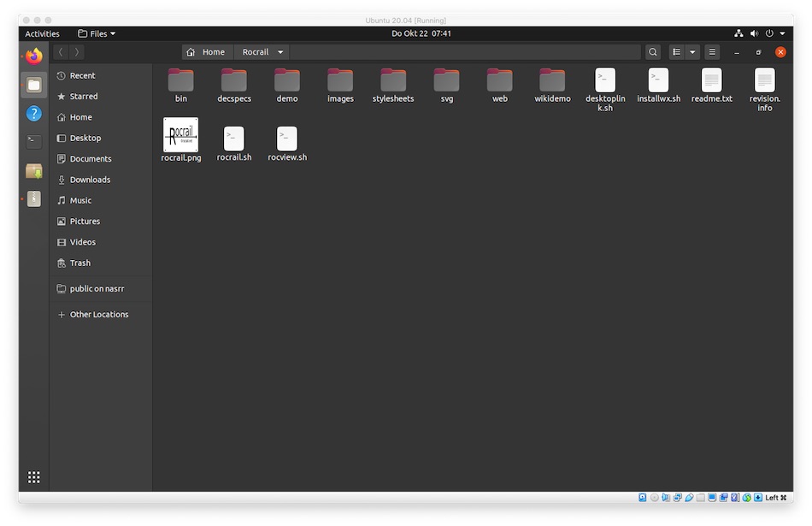Open the Files application menu
The height and width of the screenshot is (526, 812).
pos(97,34)
